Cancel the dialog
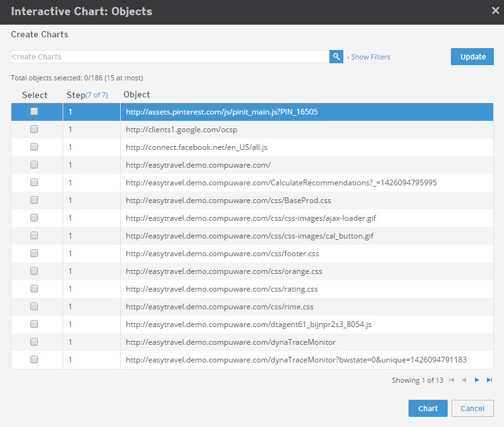 pyautogui.click(x=472, y=409)
